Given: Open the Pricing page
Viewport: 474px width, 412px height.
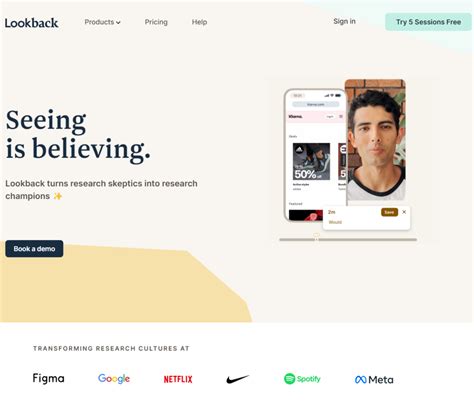Looking at the screenshot, I should click(156, 22).
